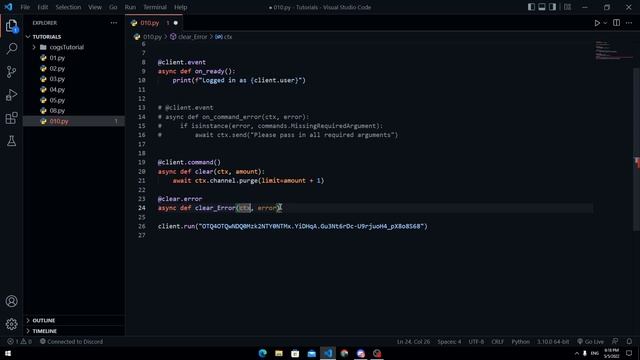Toggle primary side bar layout icon
The image size is (640, 360).
(x=531, y=7)
